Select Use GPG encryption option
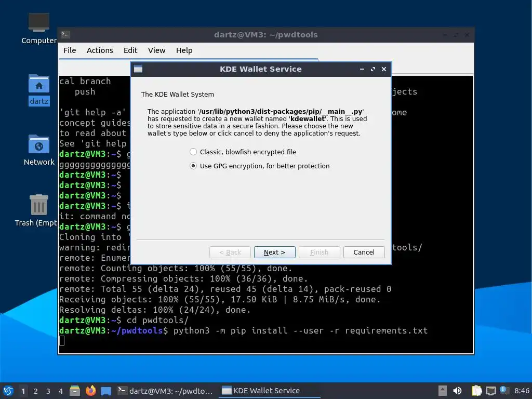532x399 pixels. click(x=260, y=166)
